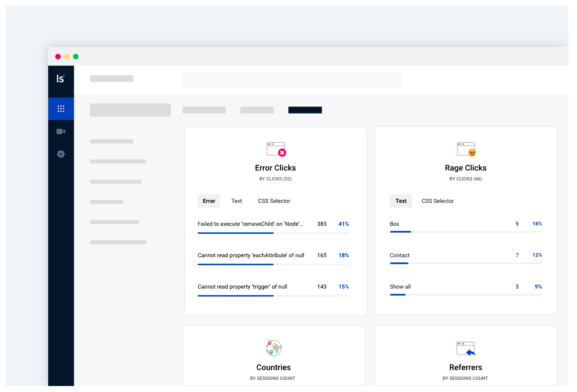577x392 pixels.
Task: Select CSS Selector tab in Error Clicks card
Action: (274, 201)
